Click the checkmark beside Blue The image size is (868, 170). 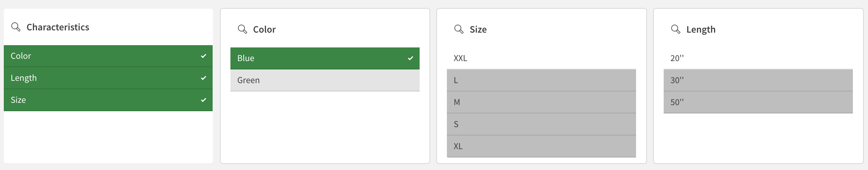pos(411,58)
